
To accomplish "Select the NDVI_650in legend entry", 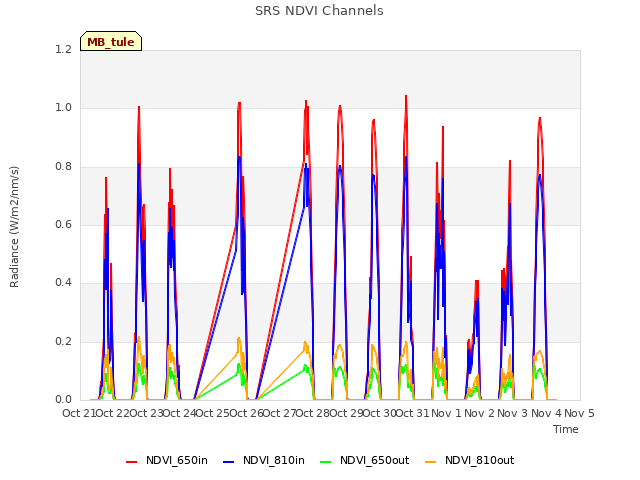I will [167, 461].
